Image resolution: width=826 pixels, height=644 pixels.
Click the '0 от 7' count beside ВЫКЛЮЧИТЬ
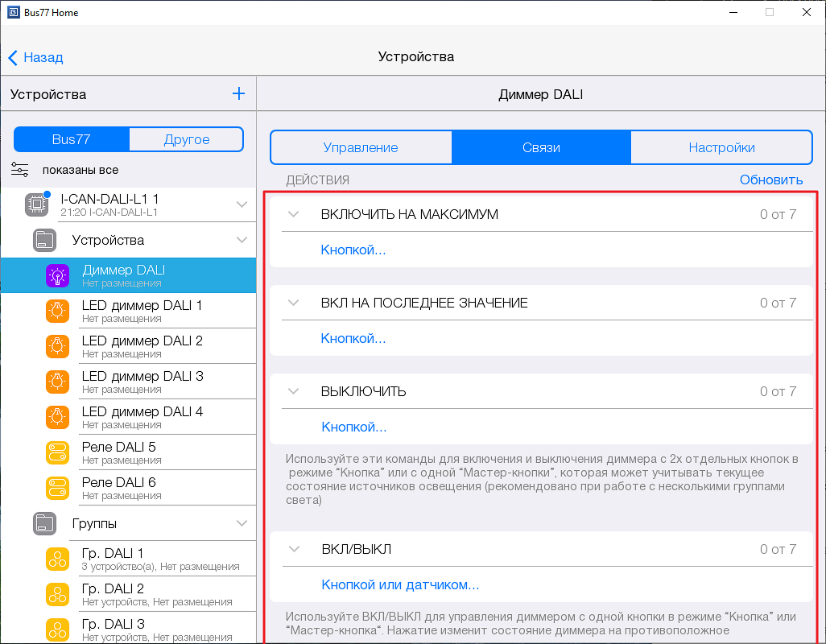click(x=778, y=391)
